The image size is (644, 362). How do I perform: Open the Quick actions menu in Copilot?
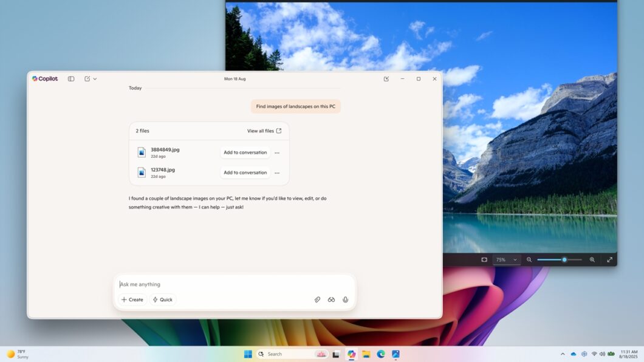tap(162, 299)
